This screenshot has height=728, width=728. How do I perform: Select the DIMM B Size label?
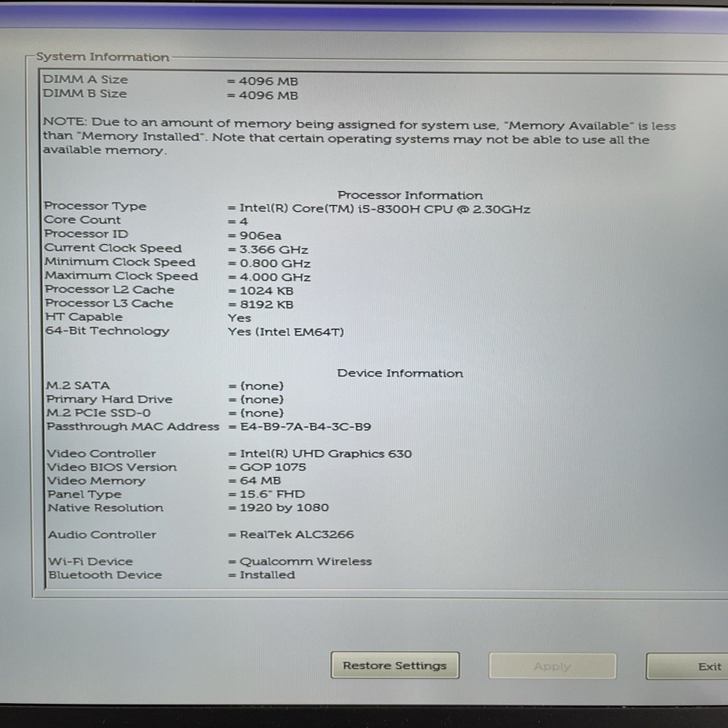(85, 93)
